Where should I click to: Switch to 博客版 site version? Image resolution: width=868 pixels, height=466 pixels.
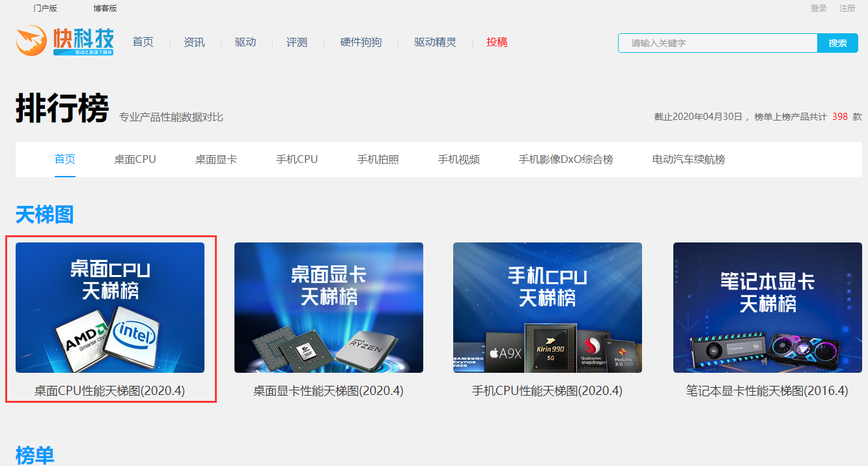105,8
